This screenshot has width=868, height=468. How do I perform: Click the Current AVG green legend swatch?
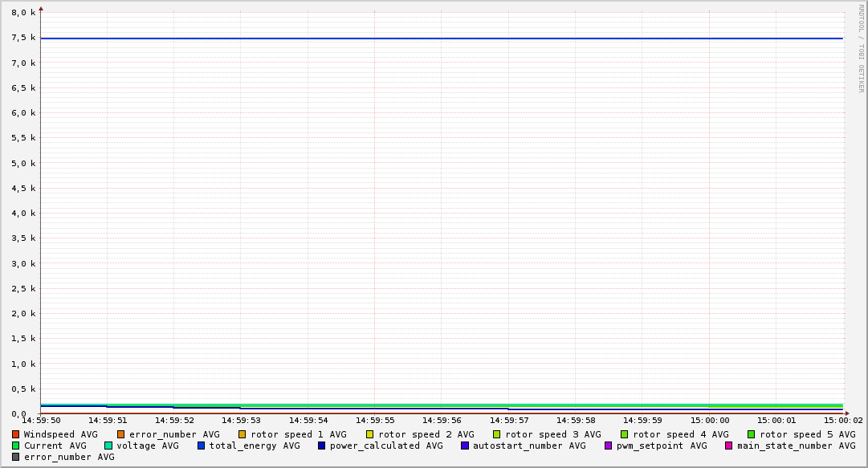[15, 446]
